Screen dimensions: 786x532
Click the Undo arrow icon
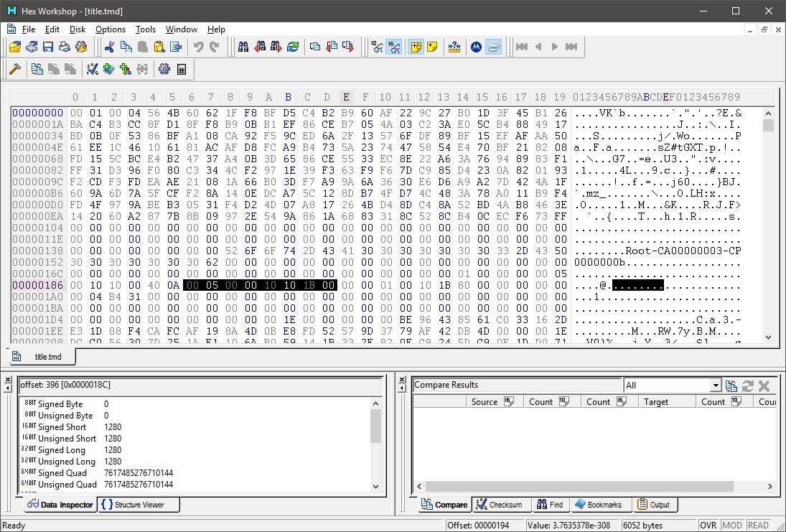(x=199, y=47)
